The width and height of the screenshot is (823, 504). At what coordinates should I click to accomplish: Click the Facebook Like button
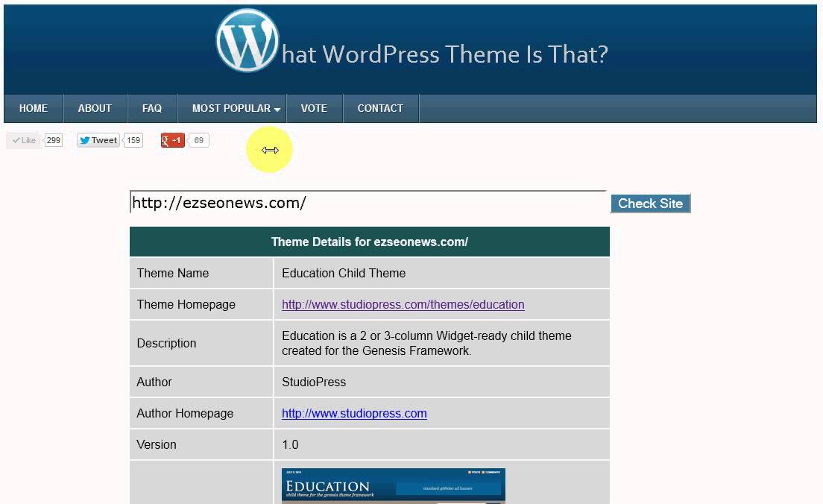click(23, 140)
